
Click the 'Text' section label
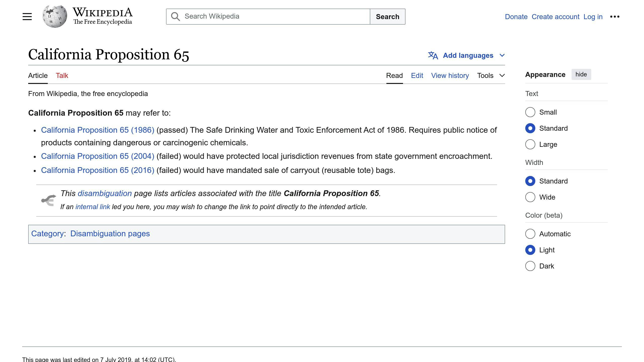point(532,94)
